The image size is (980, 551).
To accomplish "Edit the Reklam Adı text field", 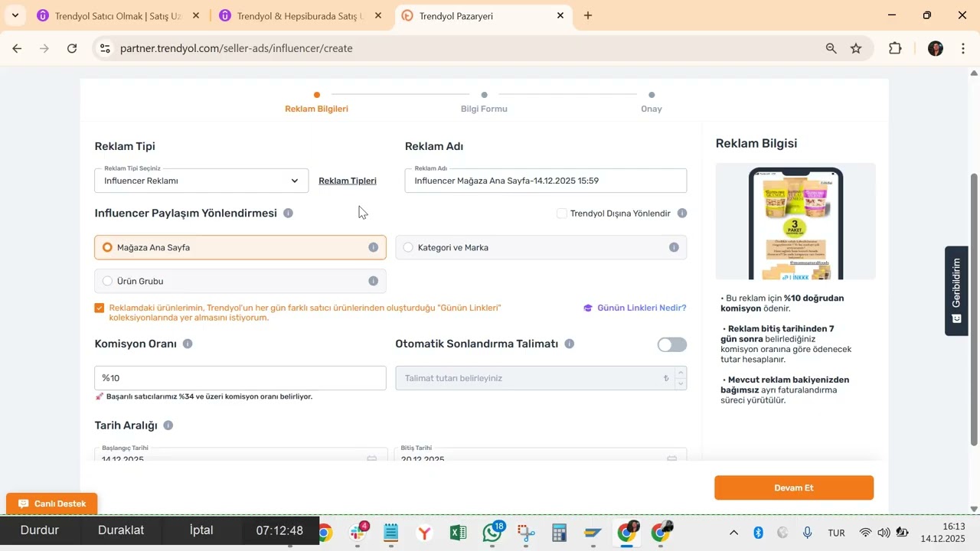I will 545,181.
